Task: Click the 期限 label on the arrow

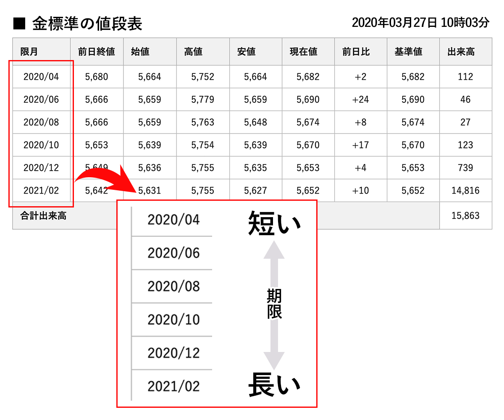Action: point(274,304)
